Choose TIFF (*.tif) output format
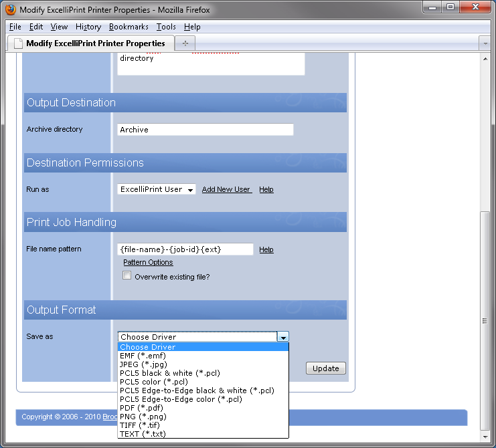This screenshot has width=496, height=448. tap(203, 425)
